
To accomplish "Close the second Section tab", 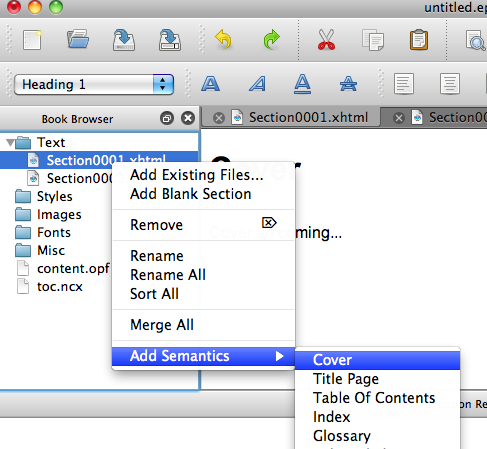I will click(x=399, y=118).
